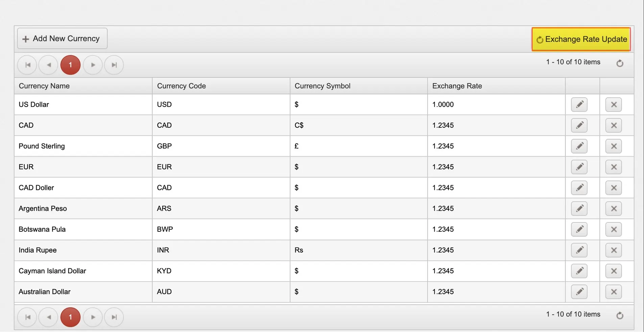Click Add New Currency button
644x332 pixels.
coord(62,39)
